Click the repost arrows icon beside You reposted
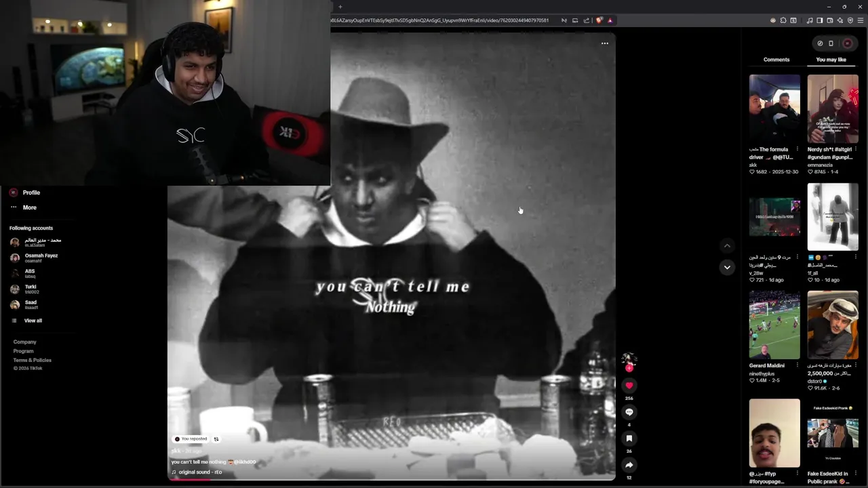The image size is (868, 488). 216,439
